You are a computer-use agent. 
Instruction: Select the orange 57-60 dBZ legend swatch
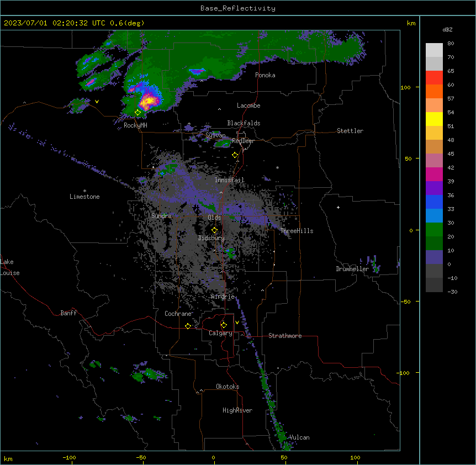(434, 91)
